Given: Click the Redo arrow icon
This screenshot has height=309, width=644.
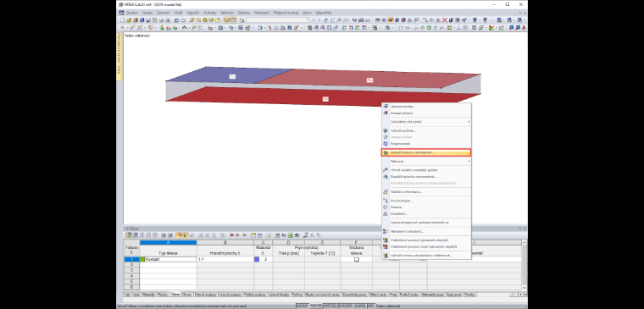Looking at the screenshot, I should tap(183, 19).
